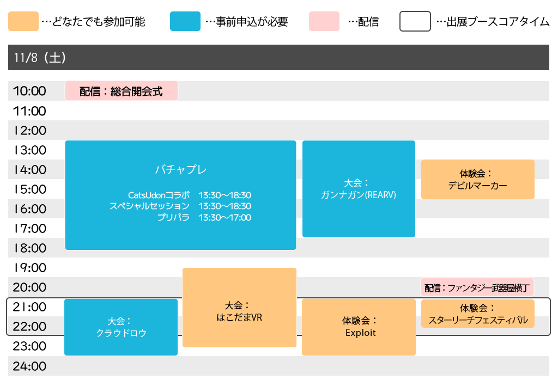The width and height of the screenshot is (558, 392).
Task: Click the white outlined booth core time swatch
Action: [415, 22]
